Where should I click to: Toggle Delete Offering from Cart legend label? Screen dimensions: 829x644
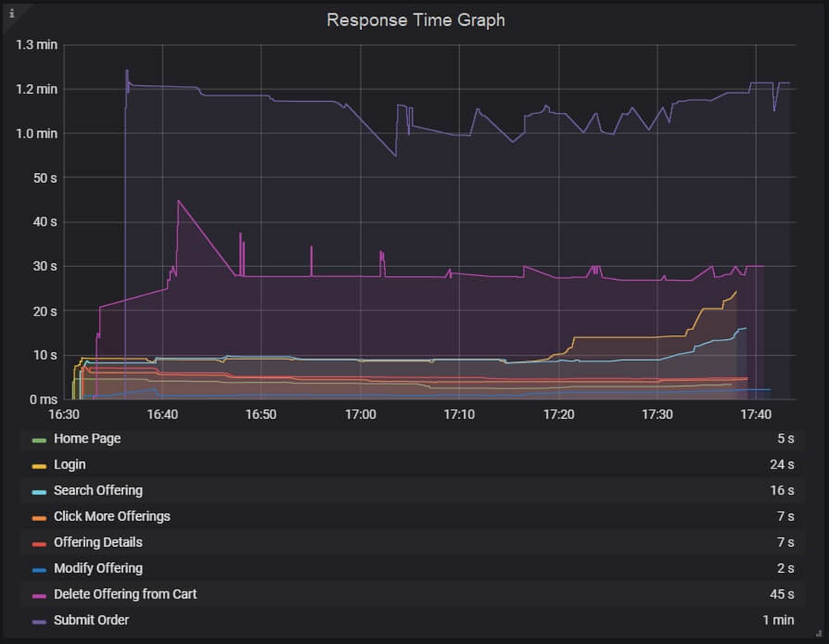point(125,594)
